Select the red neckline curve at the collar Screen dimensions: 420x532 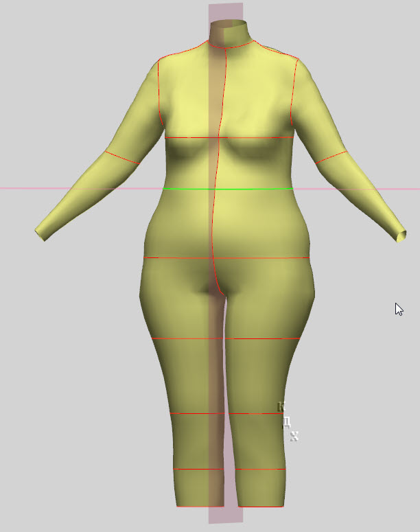coord(231,45)
